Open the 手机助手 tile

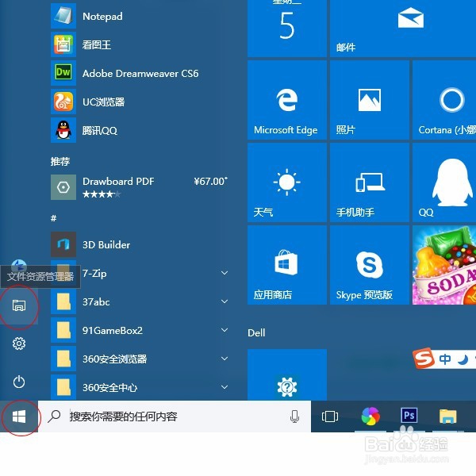[x=370, y=182]
